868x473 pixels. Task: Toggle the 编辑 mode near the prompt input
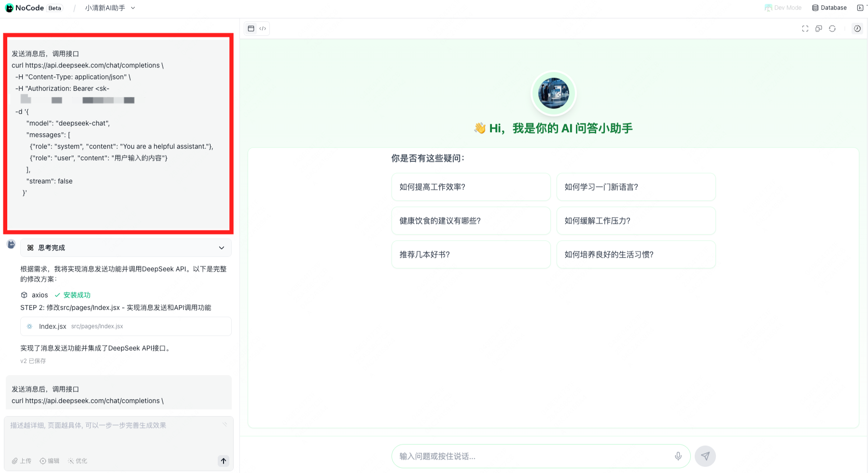49,461
